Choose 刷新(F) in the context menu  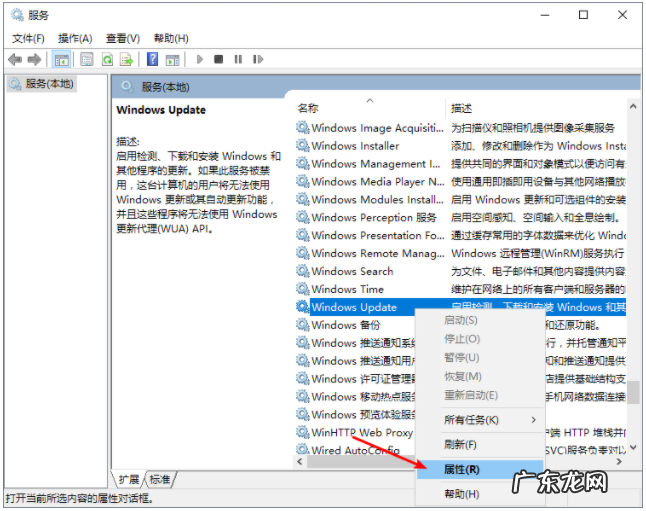480,445
